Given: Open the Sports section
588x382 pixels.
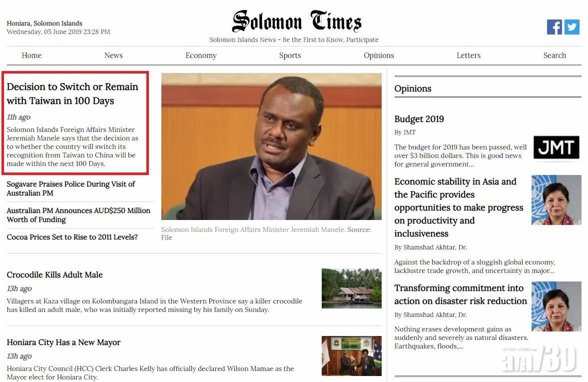Looking at the screenshot, I should tap(290, 55).
